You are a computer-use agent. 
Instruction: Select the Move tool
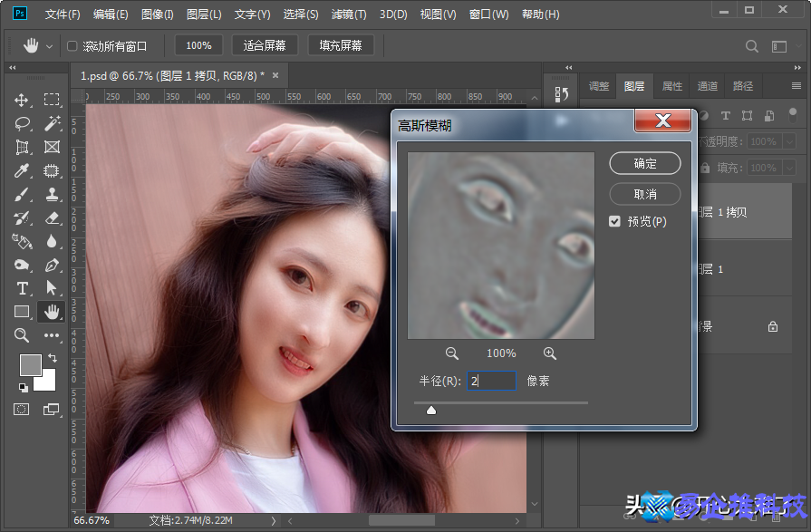tap(22, 101)
